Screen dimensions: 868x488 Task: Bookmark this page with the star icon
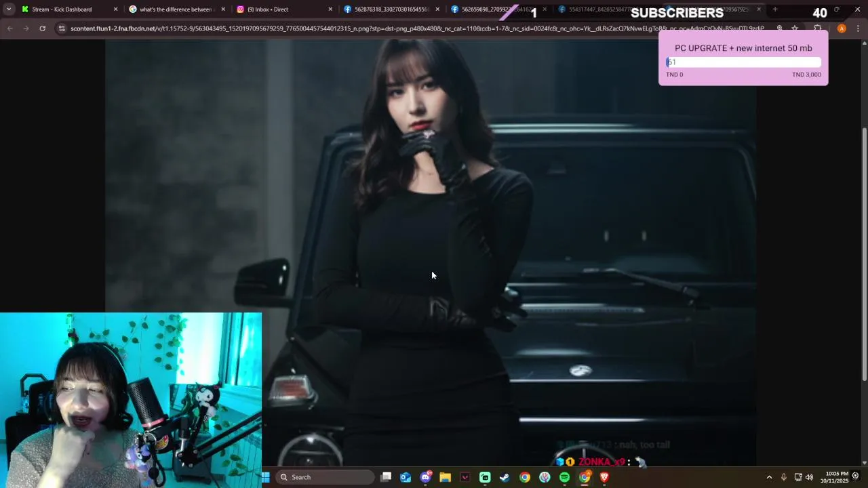coord(795,28)
